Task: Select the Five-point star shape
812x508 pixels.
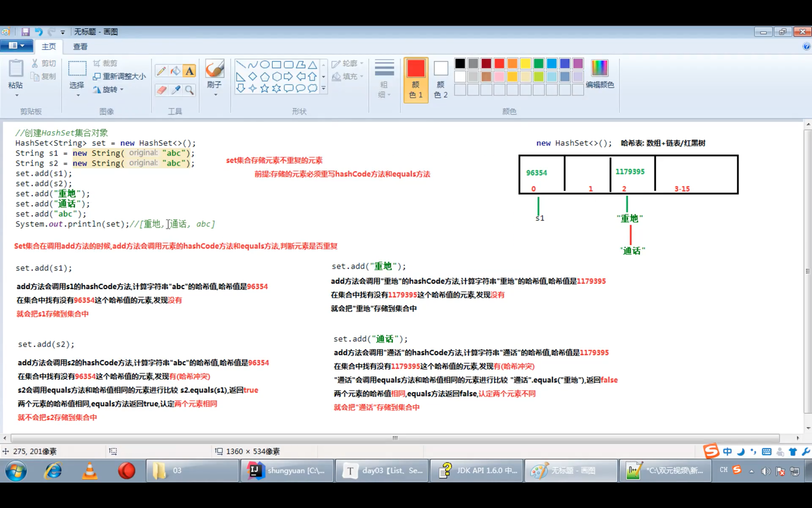Action: (x=265, y=88)
